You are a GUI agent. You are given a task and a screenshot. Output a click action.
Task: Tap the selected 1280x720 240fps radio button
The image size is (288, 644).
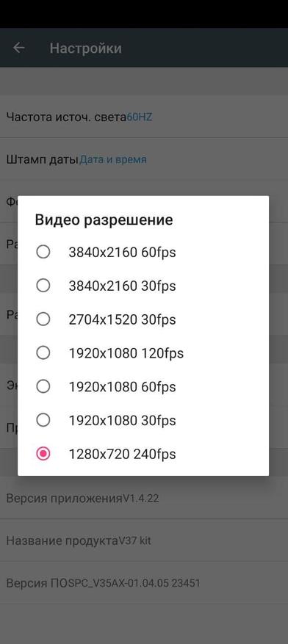pyautogui.click(x=43, y=454)
